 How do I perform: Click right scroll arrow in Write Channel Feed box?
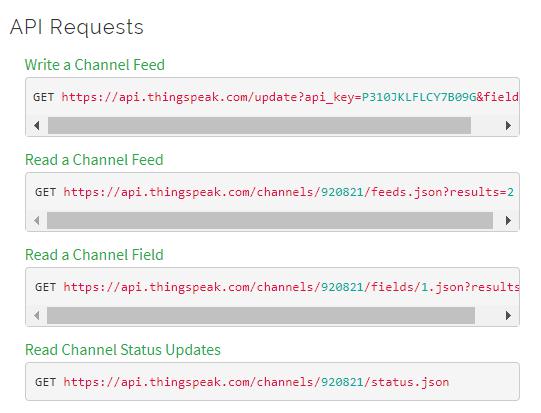508,125
